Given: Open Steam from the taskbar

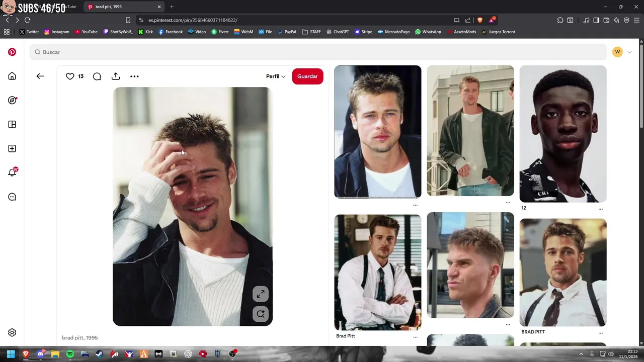Looking at the screenshot, I should coord(100,354).
